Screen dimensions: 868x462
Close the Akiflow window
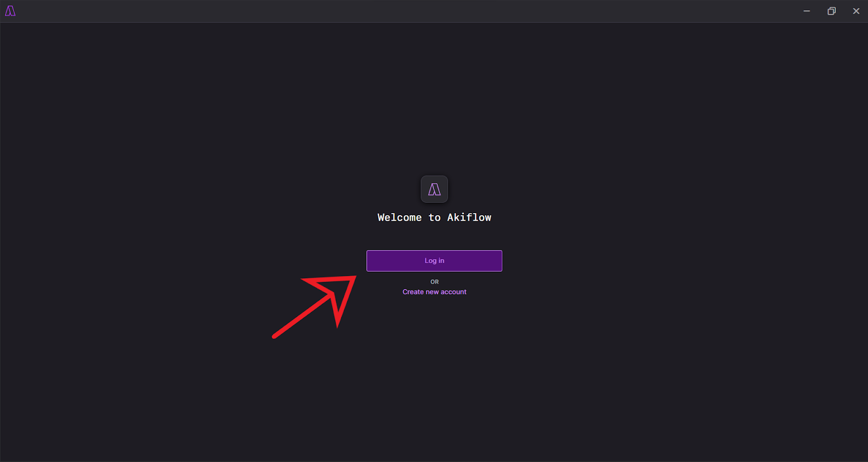click(856, 11)
